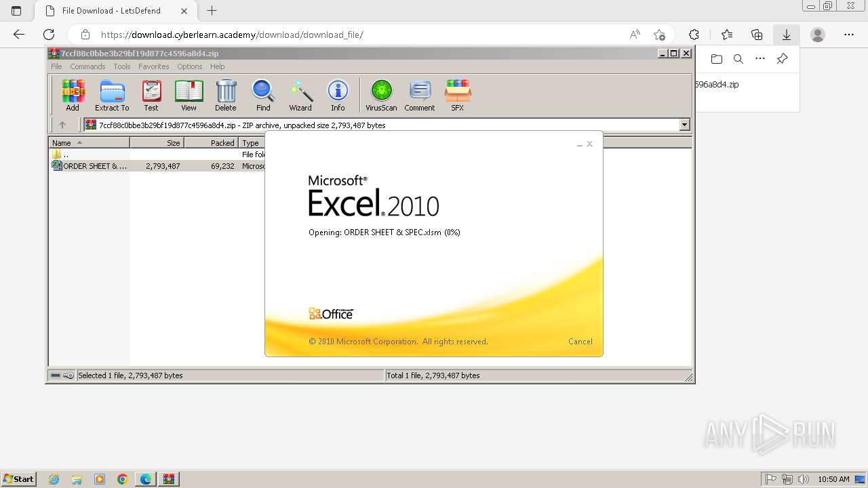Screen dimensions: 868x488
Task: Open WinRAR Options menu
Action: (x=190, y=66)
